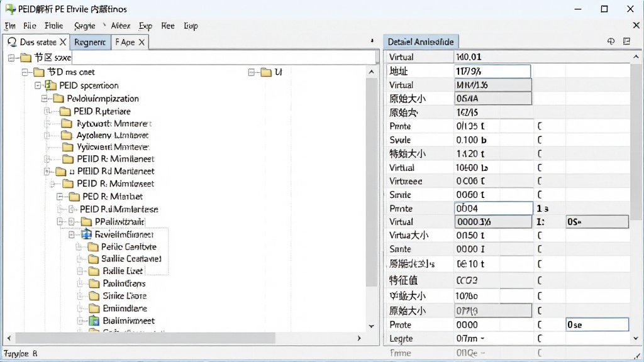The width and height of the screenshot is (644, 362).
Task: Select the "Yylicvertl Mmrtever" tree item
Action: click(x=113, y=147)
